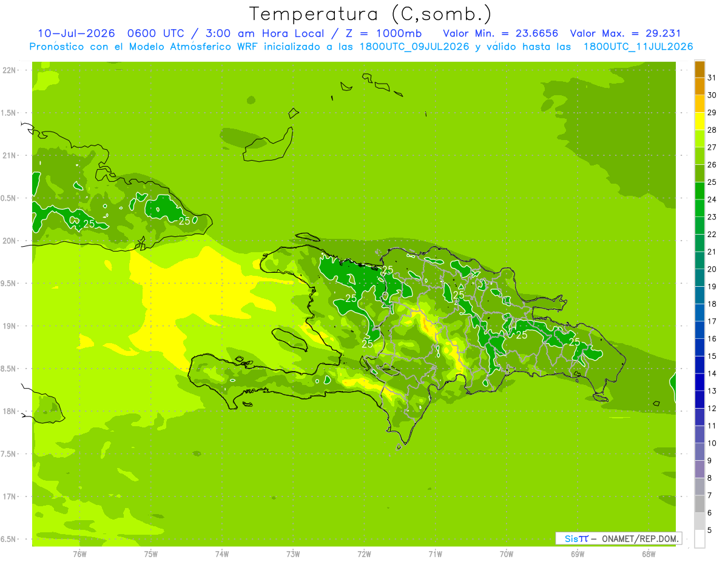Image resolution: width=728 pixels, height=562 pixels.
Task: Click the teal 20 degree legend swatch
Action: point(699,261)
